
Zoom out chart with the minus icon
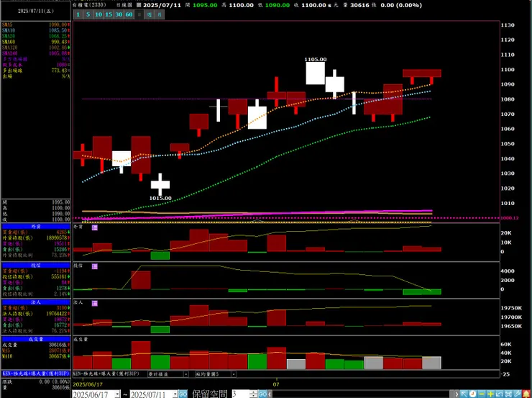pyautogui.click(x=482, y=394)
